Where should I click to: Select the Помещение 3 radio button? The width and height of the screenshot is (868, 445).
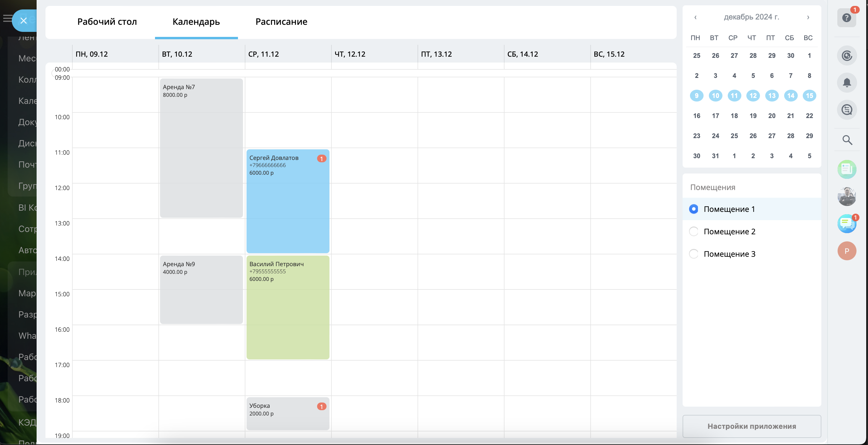[x=694, y=254]
